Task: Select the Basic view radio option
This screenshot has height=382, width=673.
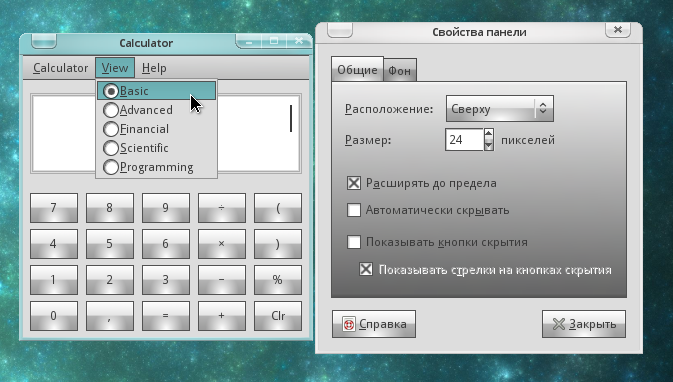Action: (156, 91)
